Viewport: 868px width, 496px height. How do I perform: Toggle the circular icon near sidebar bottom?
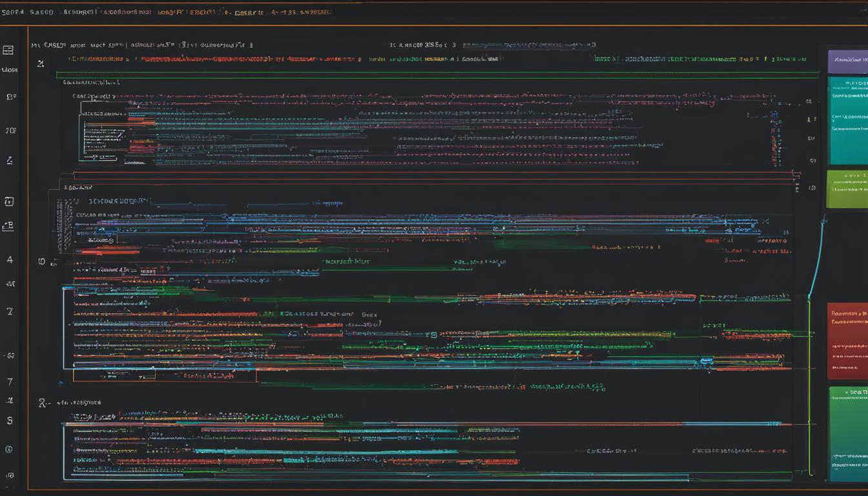[9, 449]
